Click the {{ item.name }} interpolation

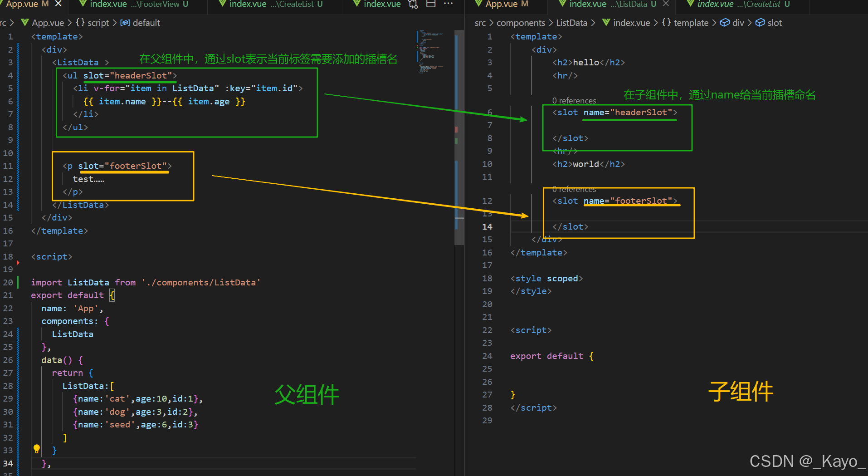tap(122, 101)
